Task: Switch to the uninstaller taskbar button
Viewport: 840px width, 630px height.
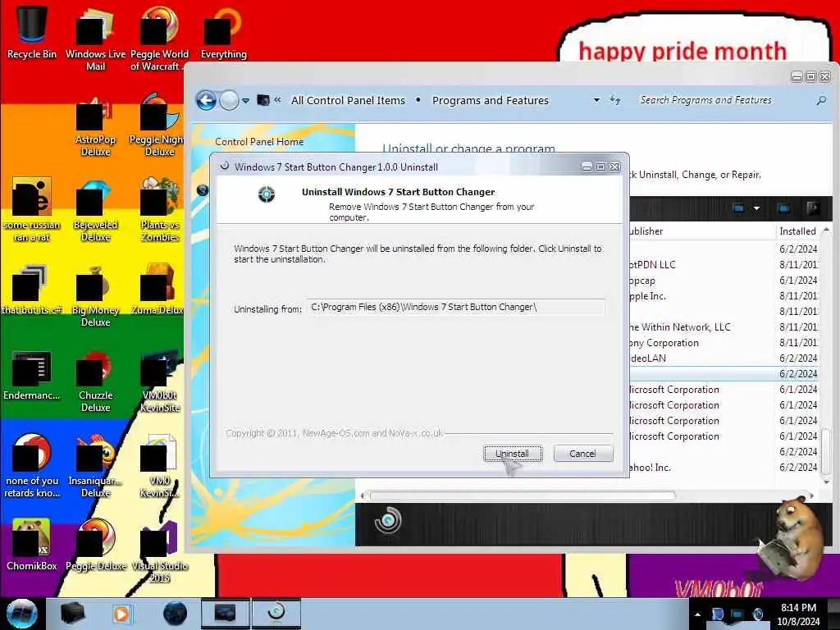Action: point(276,614)
